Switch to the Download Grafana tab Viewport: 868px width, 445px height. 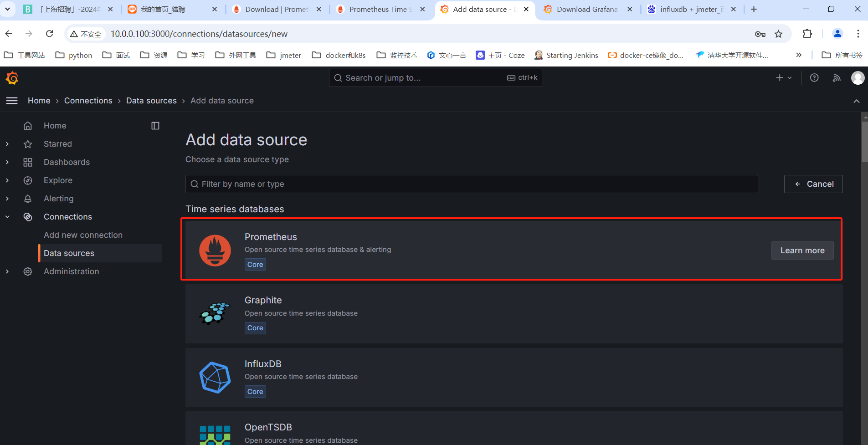(587, 9)
